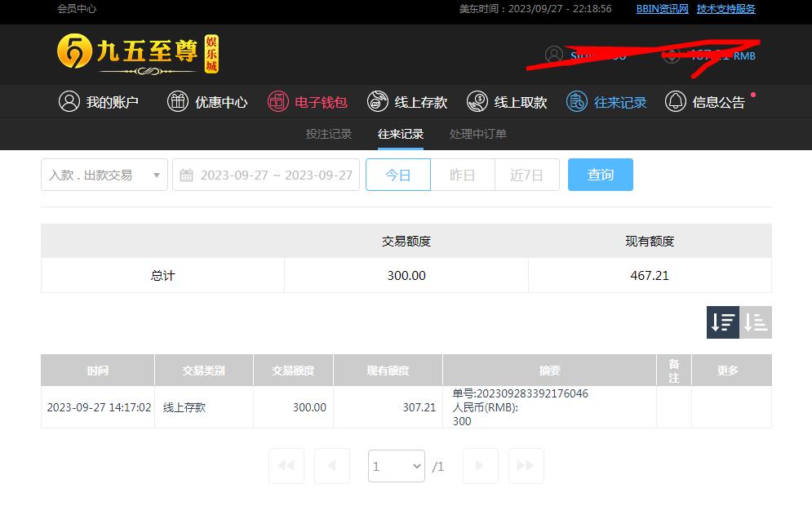Switch to 投注记录 tab
This screenshot has width=812, height=515.
329,134
